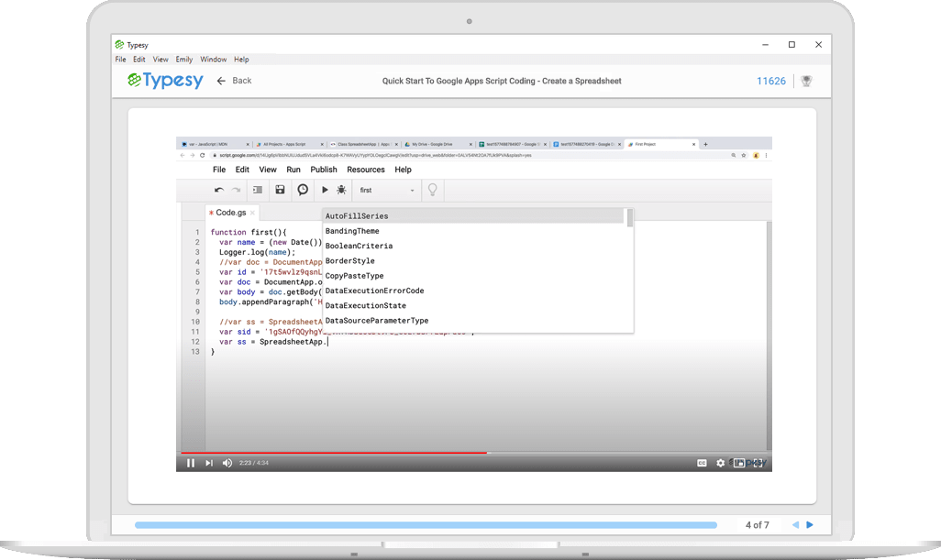This screenshot has height=560, width=941.
Task: Switch to the First Project browser tab
Action: [x=660, y=145]
